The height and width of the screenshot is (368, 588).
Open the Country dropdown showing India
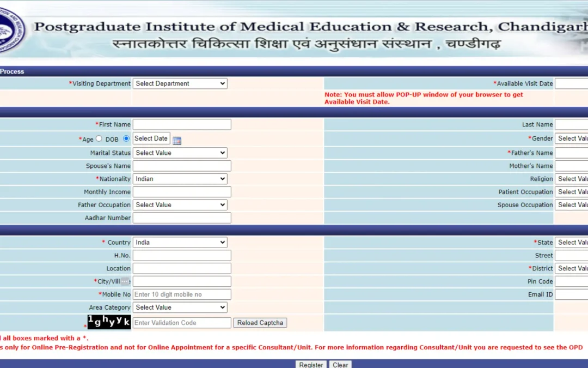180,242
